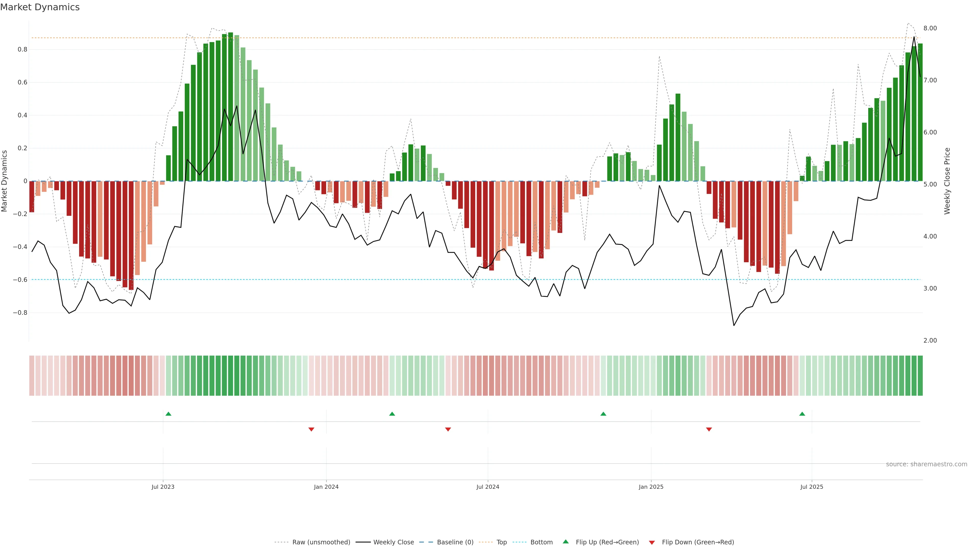This screenshot has width=980, height=551.
Task: Click the Market Dynamics chart title
Action: pos(40,7)
